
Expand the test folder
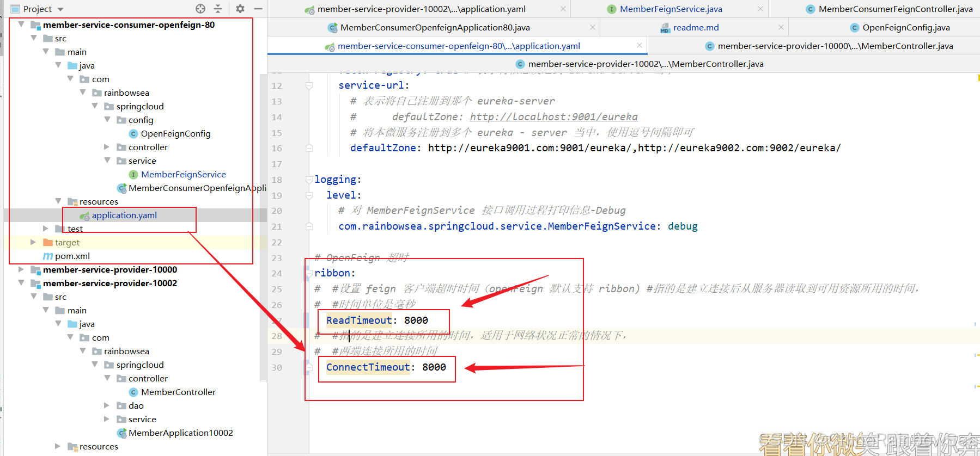point(46,229)
